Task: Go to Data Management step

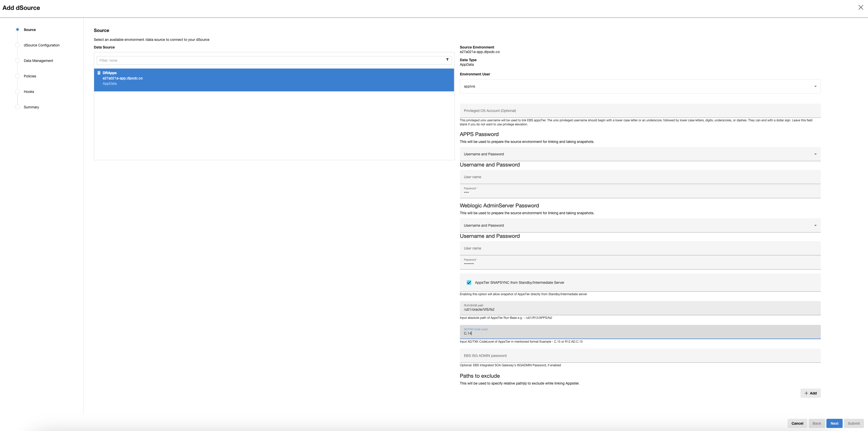Action: tap(38, 61)
